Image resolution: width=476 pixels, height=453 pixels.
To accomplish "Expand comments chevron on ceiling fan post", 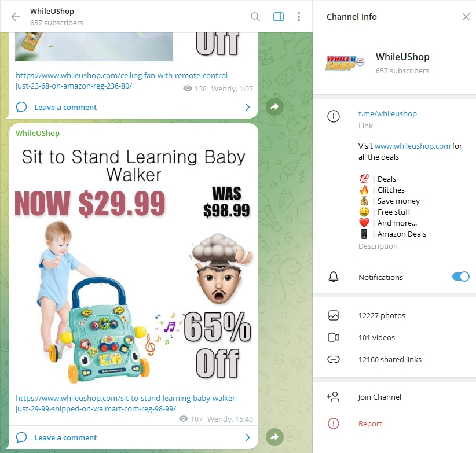I will [x=247, y=107].
